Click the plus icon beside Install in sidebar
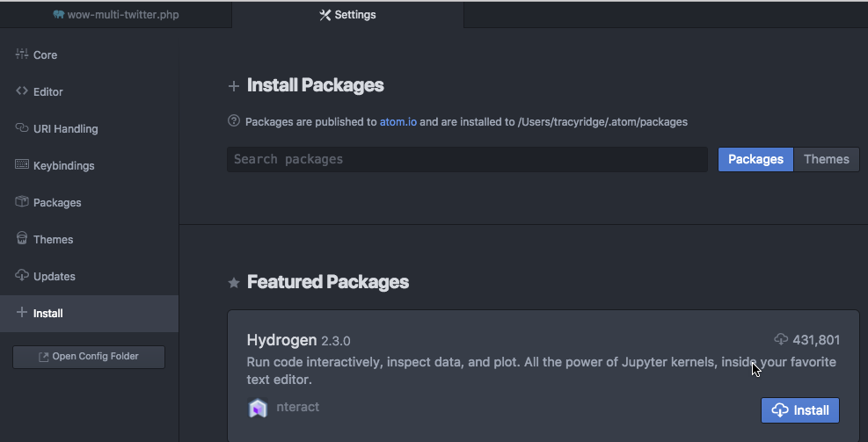Screen dimensions: 868x442 click(22, 313)
